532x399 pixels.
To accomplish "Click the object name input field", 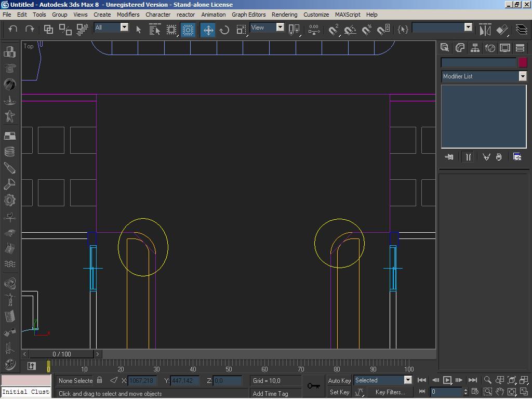I will coord(478,62).
